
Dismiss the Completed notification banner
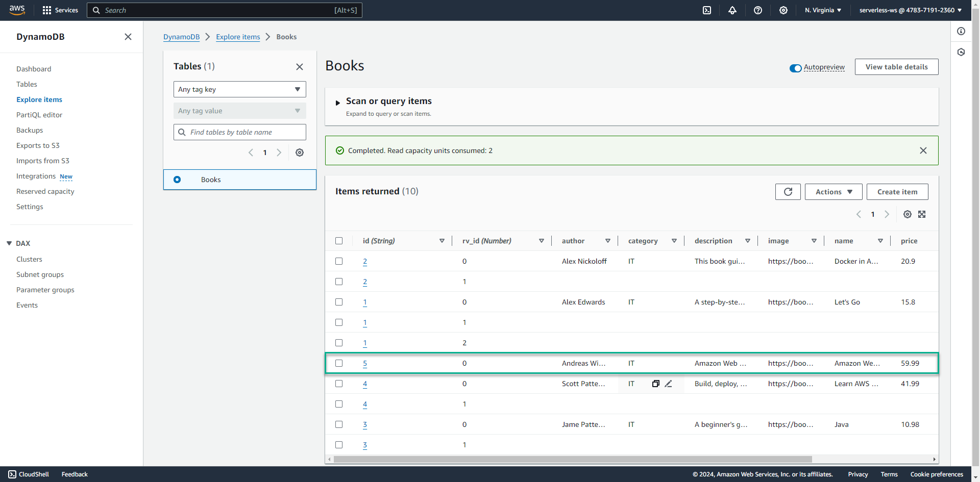[923, 150]
